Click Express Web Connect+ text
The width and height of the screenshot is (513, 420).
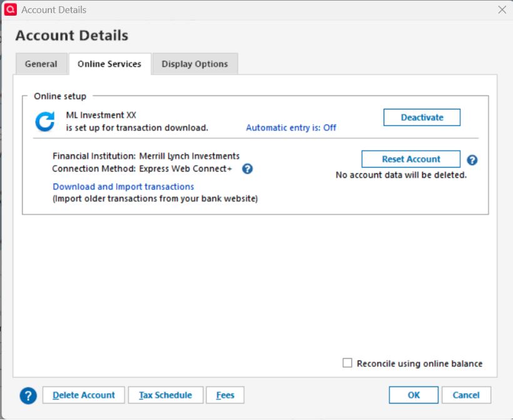point(186,169)
